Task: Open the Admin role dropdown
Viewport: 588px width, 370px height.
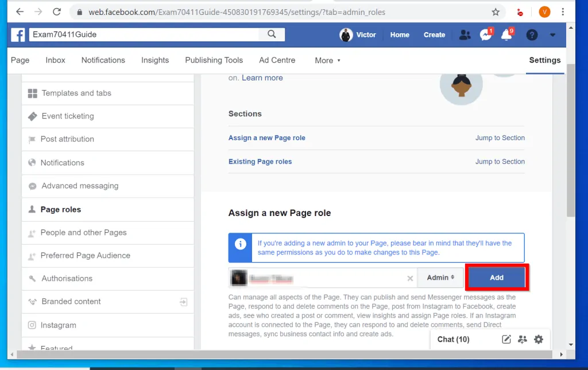Action: pyautogui.click(x=440, y=277)
